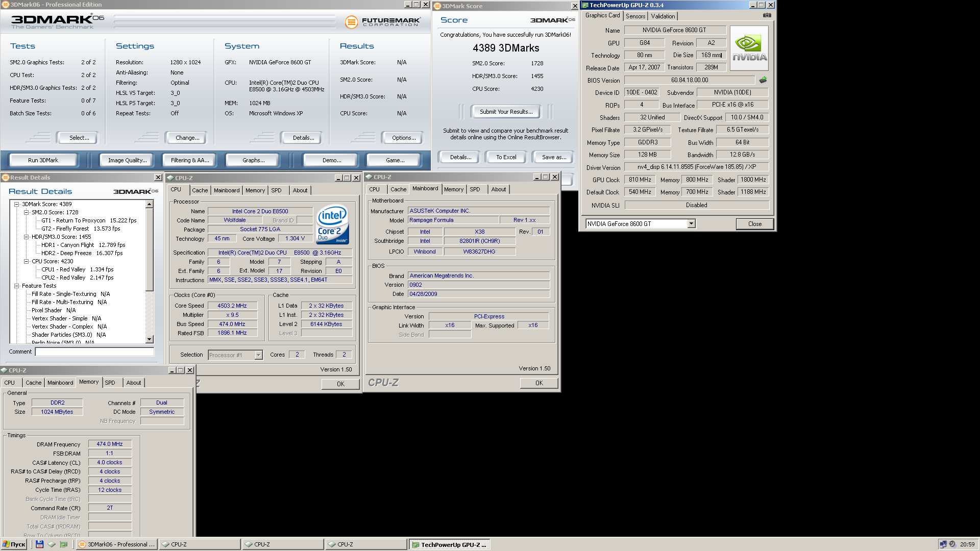Close the Result Details window
This screenshot has height=551, width=980.
[x=158, y=178]
